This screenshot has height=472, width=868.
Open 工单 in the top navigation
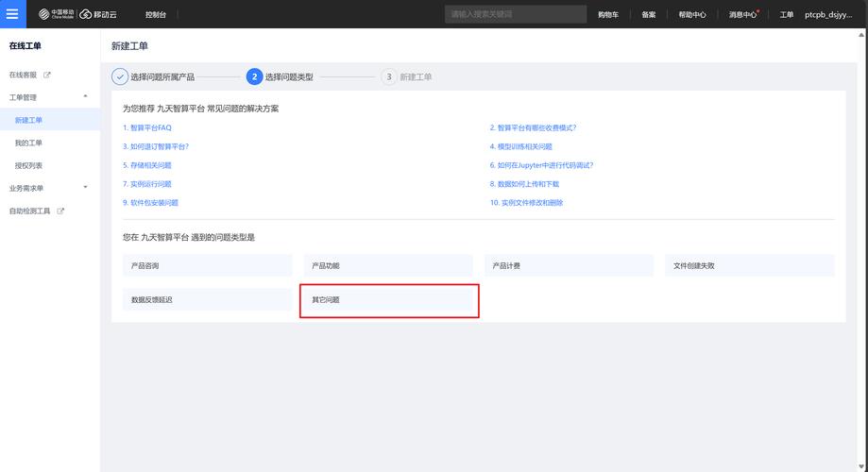(787, 14)
